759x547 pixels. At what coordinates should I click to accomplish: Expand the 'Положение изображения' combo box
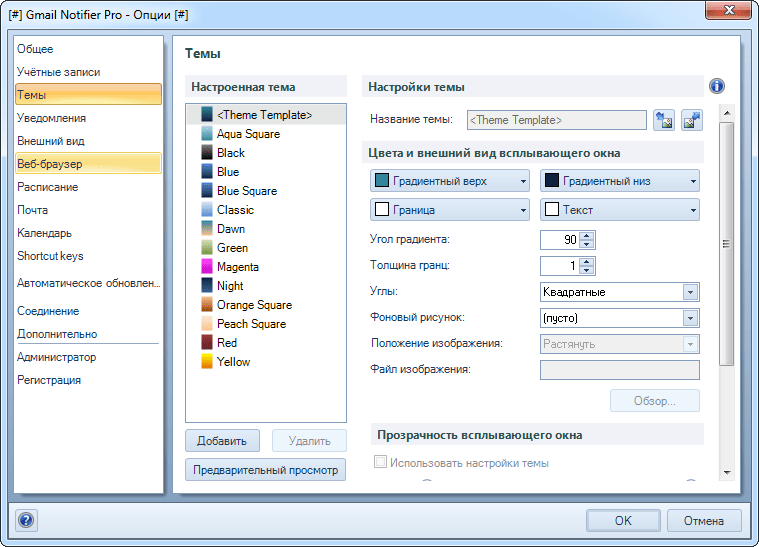coord(690,344)
